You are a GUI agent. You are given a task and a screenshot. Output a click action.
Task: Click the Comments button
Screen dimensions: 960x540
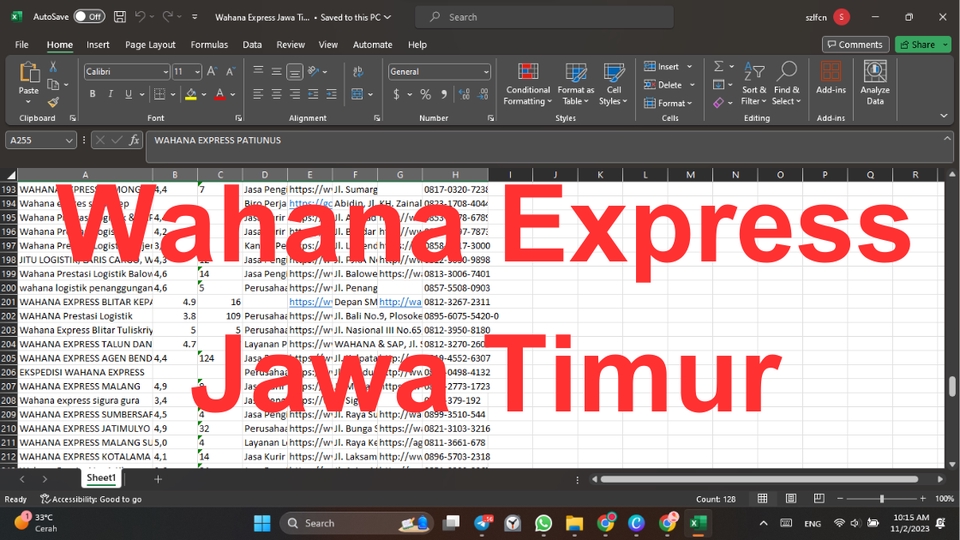pos(855,45)
